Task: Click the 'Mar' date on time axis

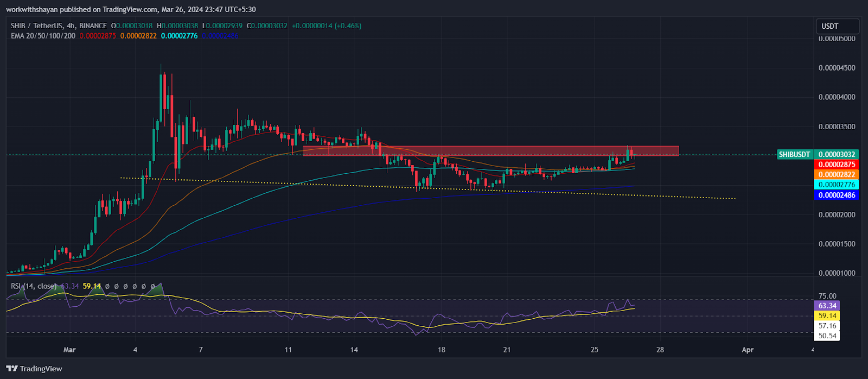Action: coord(69,350)
